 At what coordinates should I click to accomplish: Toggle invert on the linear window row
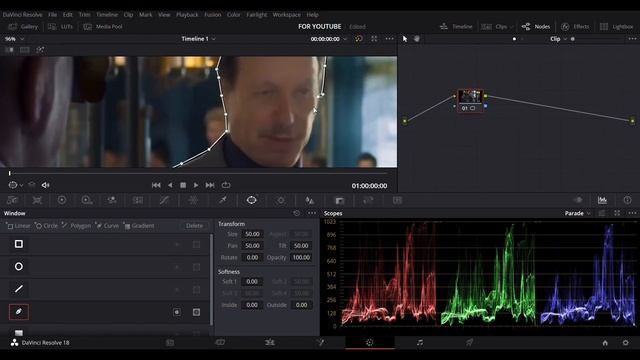point(177,244)
